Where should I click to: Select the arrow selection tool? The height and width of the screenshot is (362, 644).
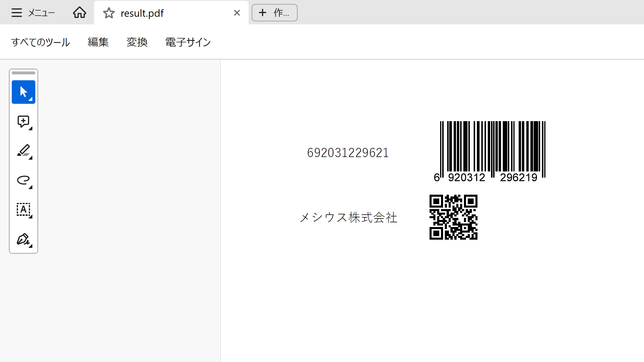pyautogui.click(x=24, y=92)
